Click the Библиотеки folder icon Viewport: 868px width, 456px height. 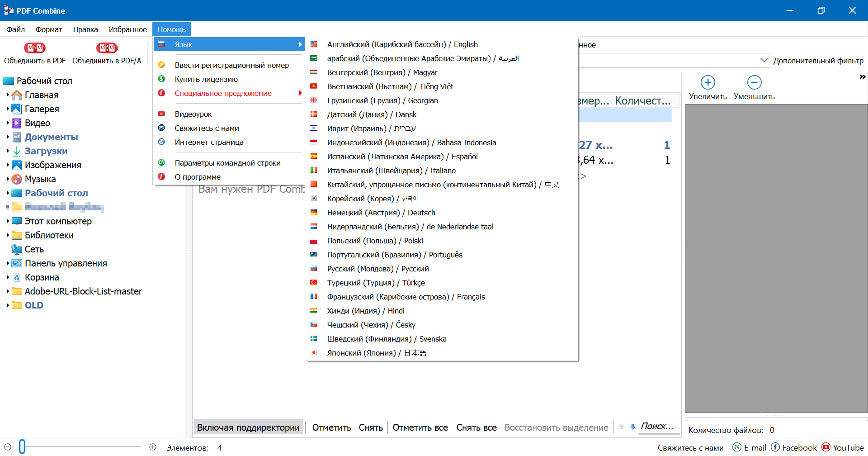pos(17,235)
